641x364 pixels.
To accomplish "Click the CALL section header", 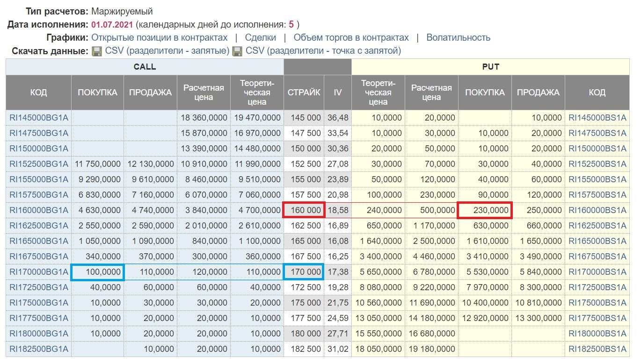I will 145,67.
